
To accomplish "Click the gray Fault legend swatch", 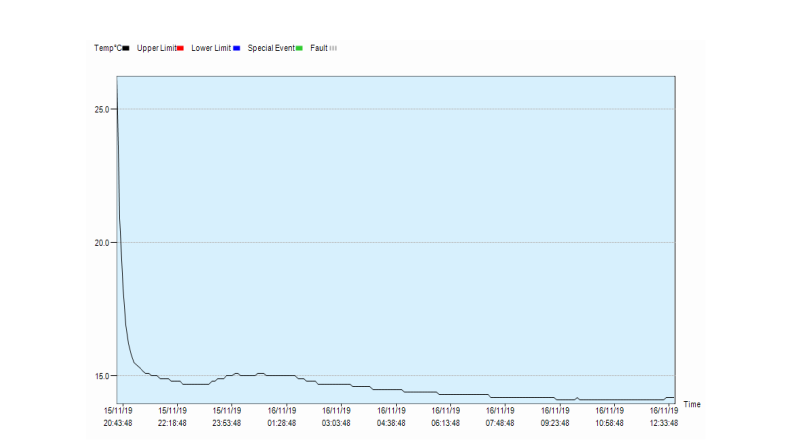I will coord(333,48).
